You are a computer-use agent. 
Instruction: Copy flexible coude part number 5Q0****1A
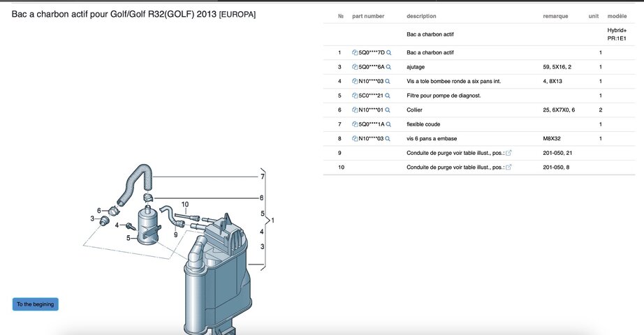coord(355,124)
